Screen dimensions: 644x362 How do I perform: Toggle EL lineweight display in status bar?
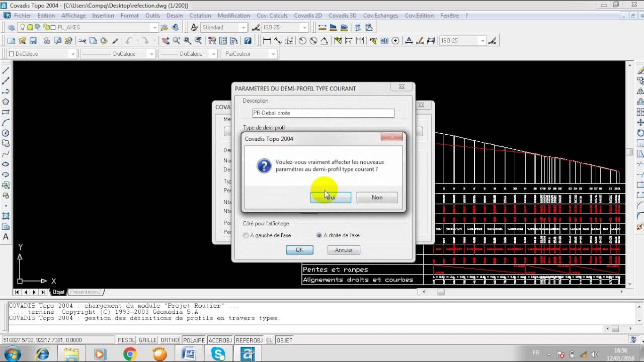click(270, 340)
